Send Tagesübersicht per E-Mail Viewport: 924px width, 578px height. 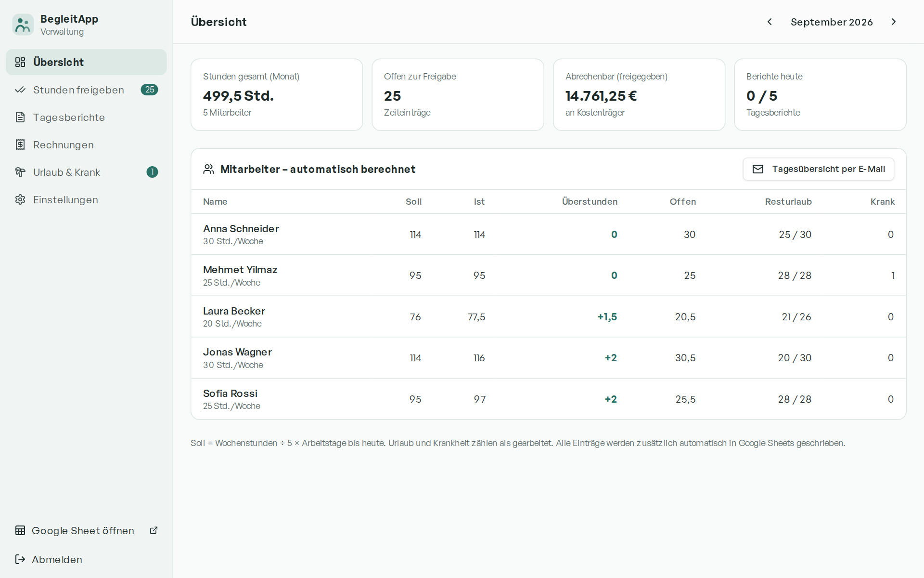tap(818, 169)
